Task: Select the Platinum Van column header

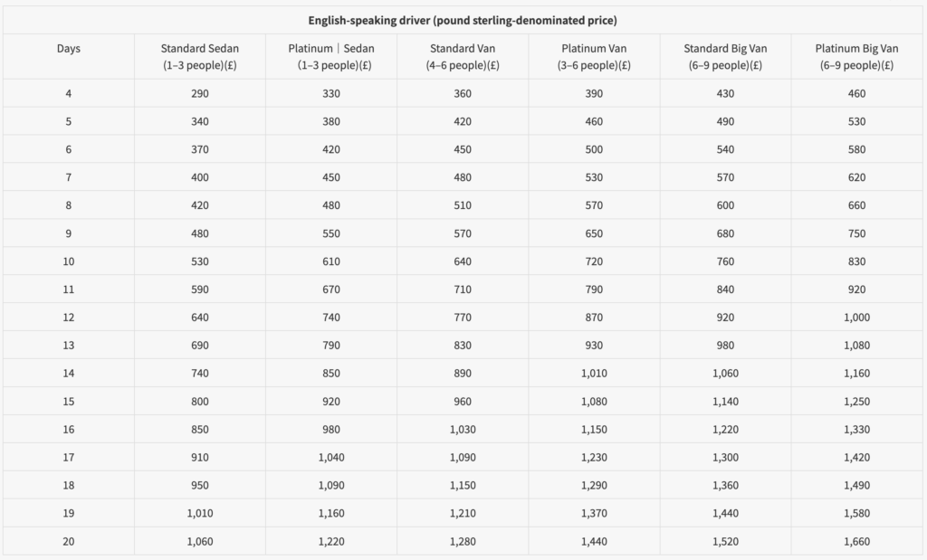Action: click(595, 56)
